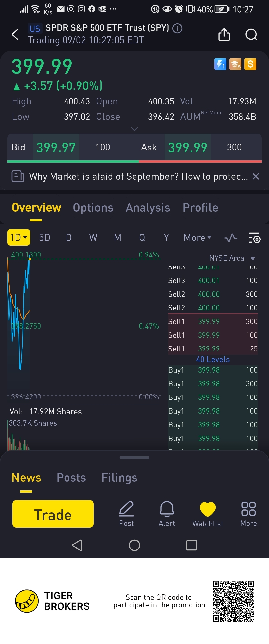269x644 pixels.
Task: Select Buy1 399.98 row with 300
Action: (213, 384)
